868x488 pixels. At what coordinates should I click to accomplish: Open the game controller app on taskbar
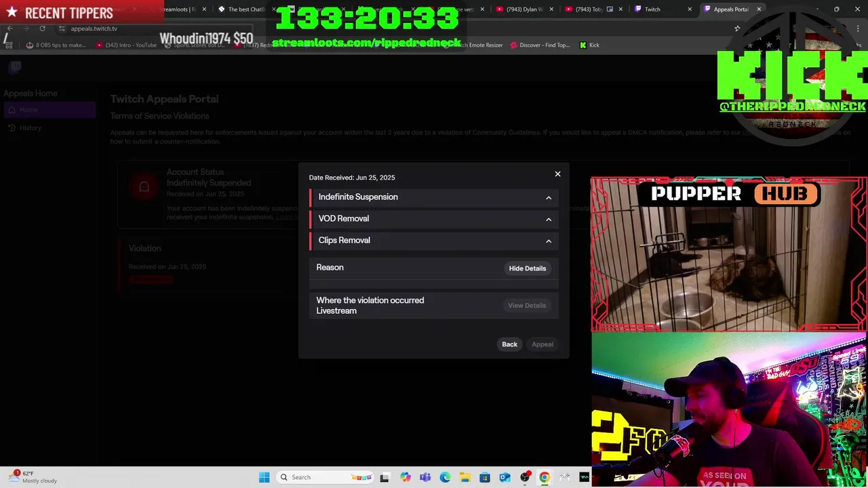tap(564, 477)
